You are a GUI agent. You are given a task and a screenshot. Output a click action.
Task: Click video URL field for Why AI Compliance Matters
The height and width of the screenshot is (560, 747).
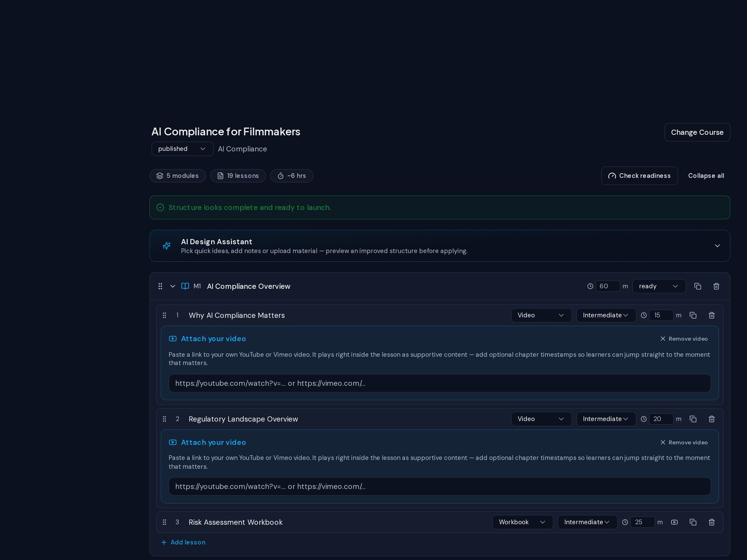click(440, 383)
